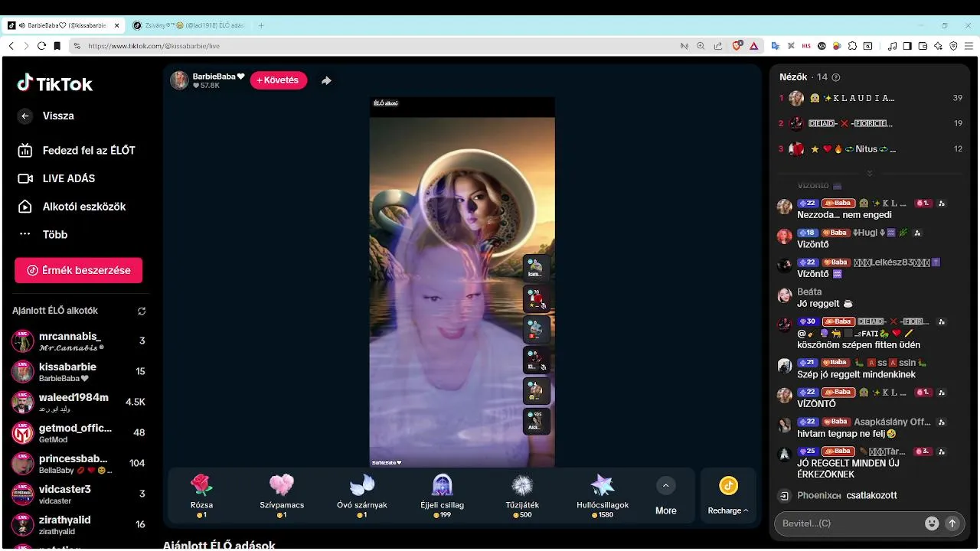Expand More gifts

coord(665,496)
